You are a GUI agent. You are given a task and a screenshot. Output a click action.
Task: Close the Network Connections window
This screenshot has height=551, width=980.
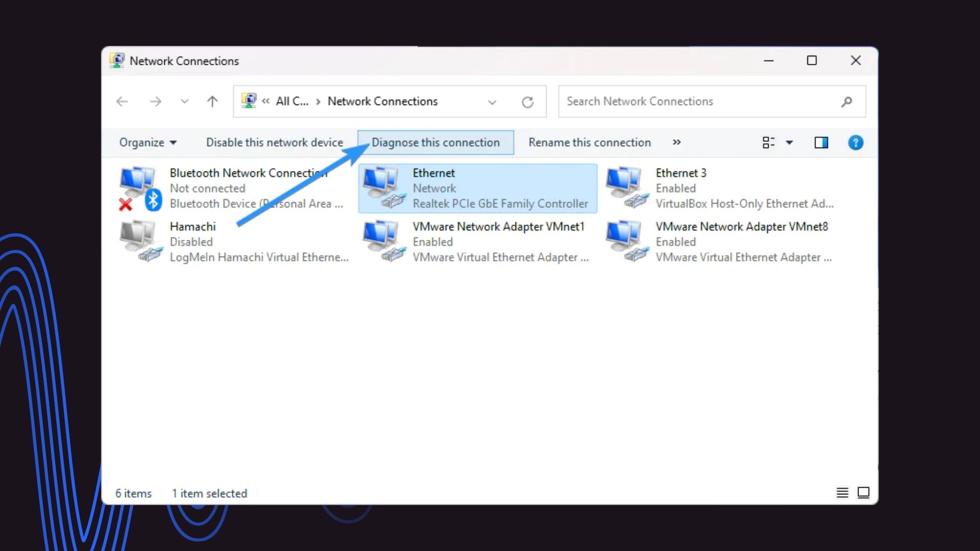tap(856, 61)
